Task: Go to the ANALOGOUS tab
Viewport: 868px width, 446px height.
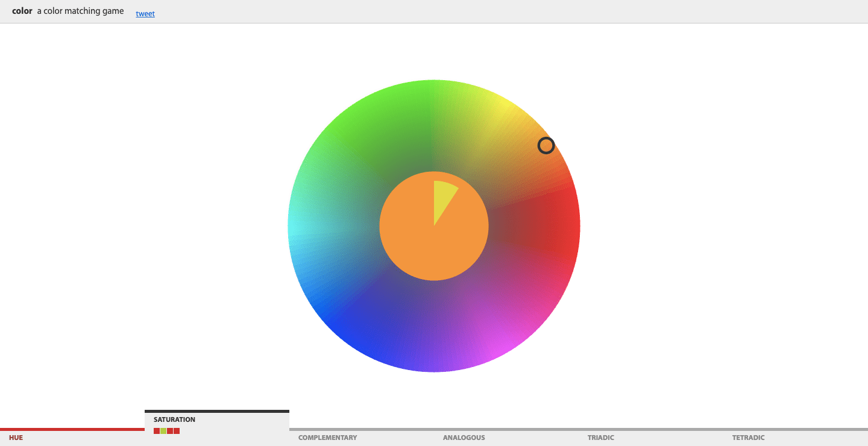Action: pyautogui.click(x=506, y=437)
